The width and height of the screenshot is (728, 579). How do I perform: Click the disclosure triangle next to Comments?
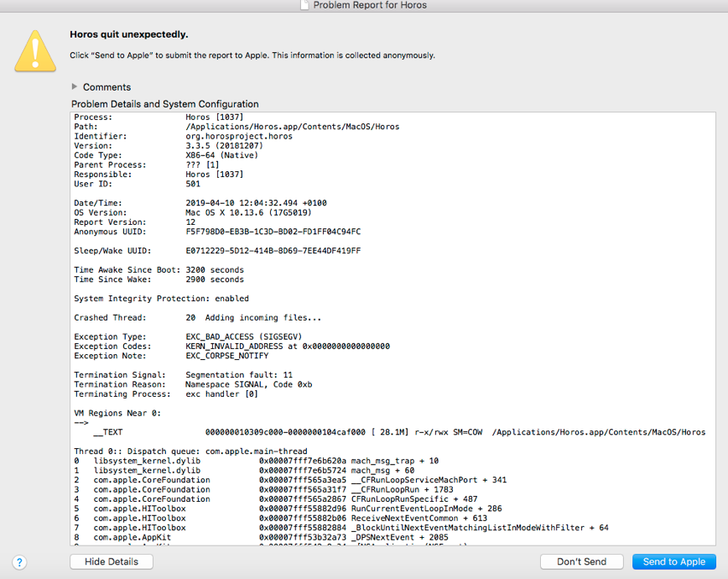[75, 86]
